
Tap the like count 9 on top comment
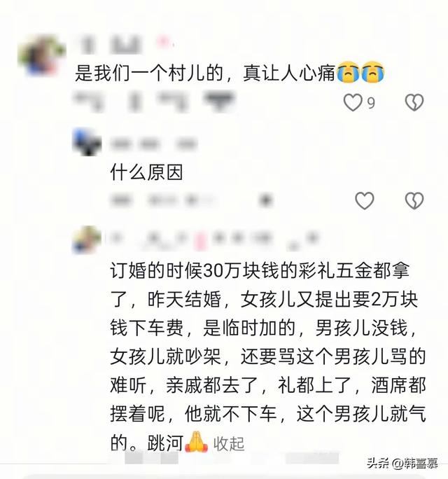click(x=371, y=103)
